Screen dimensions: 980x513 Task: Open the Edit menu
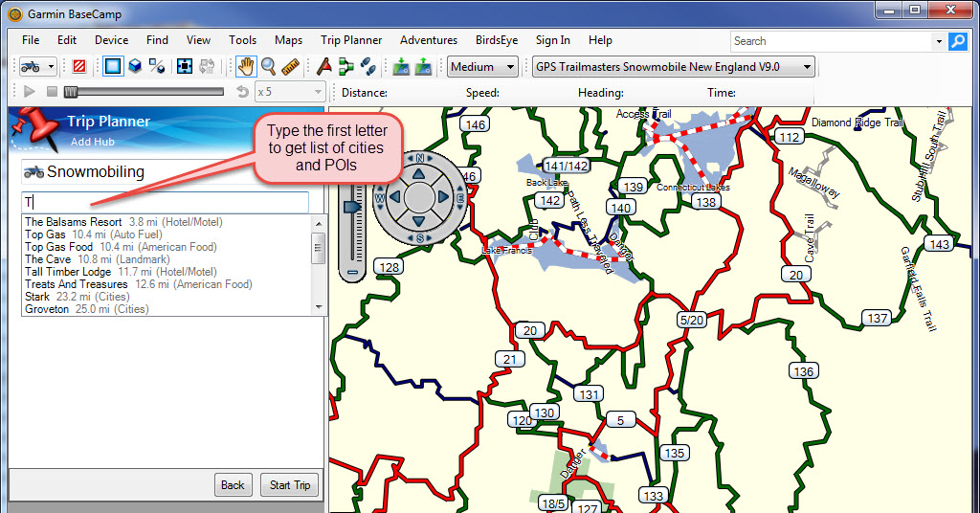tap(67, 40)
